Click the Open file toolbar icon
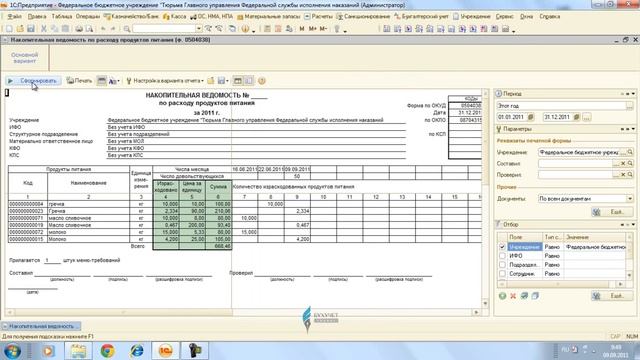 coord(20,29)
